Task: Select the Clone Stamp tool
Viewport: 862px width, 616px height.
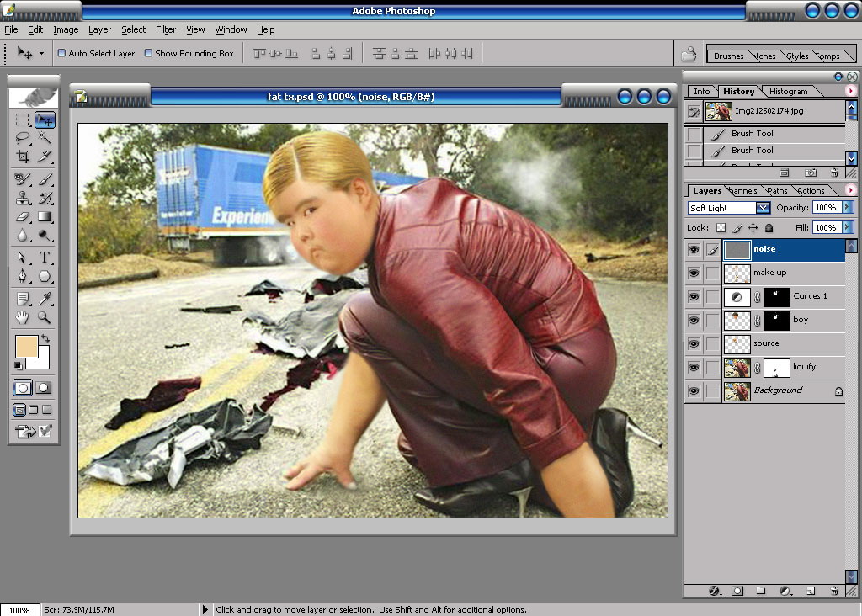Action: point(23,198)
